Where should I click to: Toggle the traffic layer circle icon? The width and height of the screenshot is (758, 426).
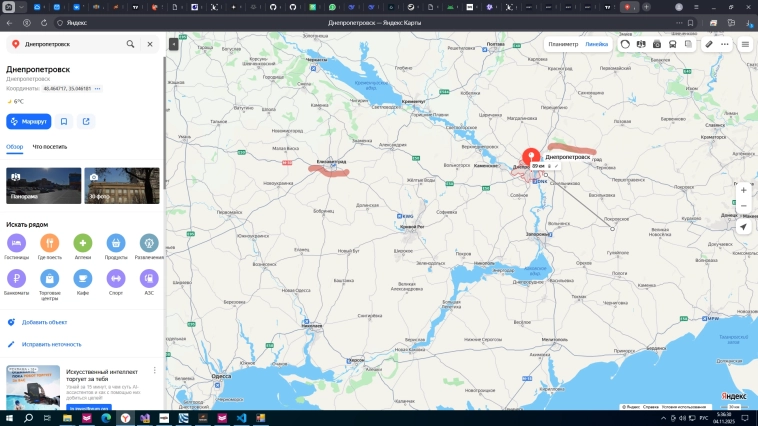tap(626, 44)
